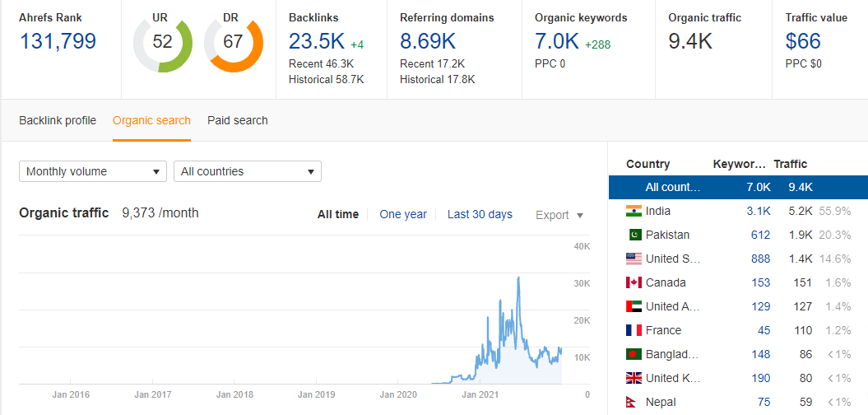This screenshot has width=868, height=415.
Task: Click PPC 0 under Organic keywords
Action: [550, 63]
